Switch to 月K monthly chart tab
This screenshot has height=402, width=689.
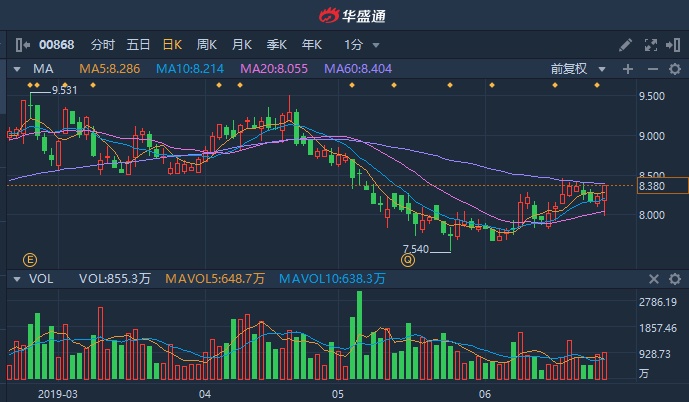click(x=242, y=45)
